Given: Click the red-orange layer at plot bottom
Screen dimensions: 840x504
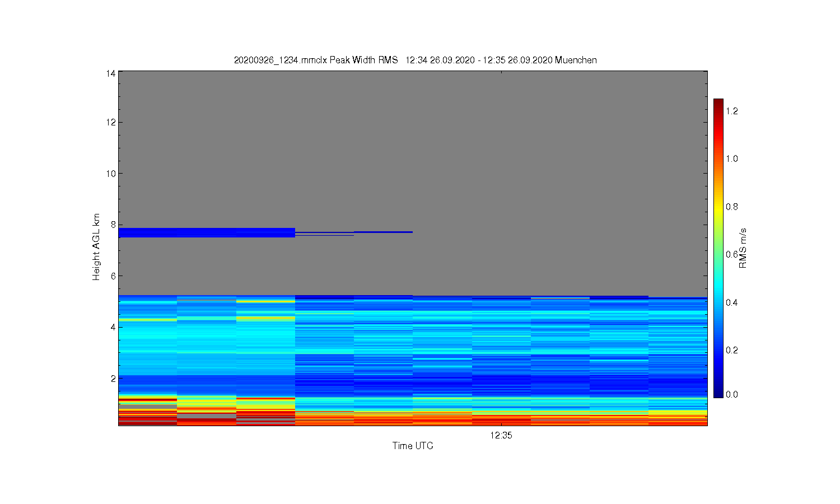Looking at the screenshot, I should (x=413, y=419).
